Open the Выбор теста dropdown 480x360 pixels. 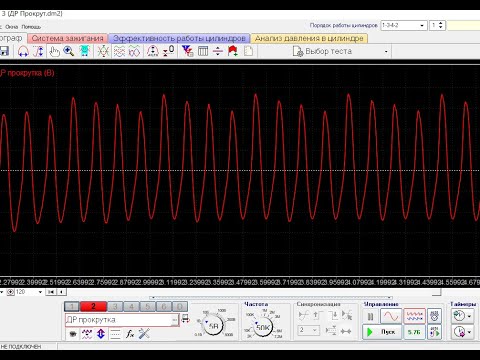tap(341, 51)
